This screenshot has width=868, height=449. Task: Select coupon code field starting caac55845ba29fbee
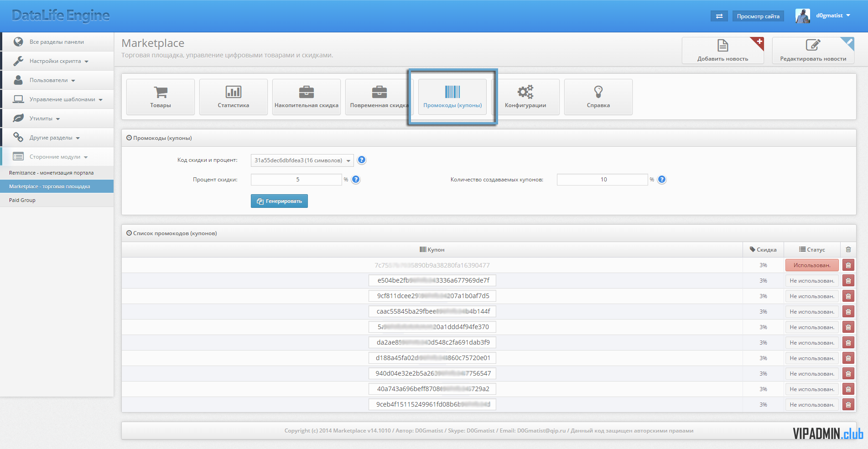tap(432, 311)
